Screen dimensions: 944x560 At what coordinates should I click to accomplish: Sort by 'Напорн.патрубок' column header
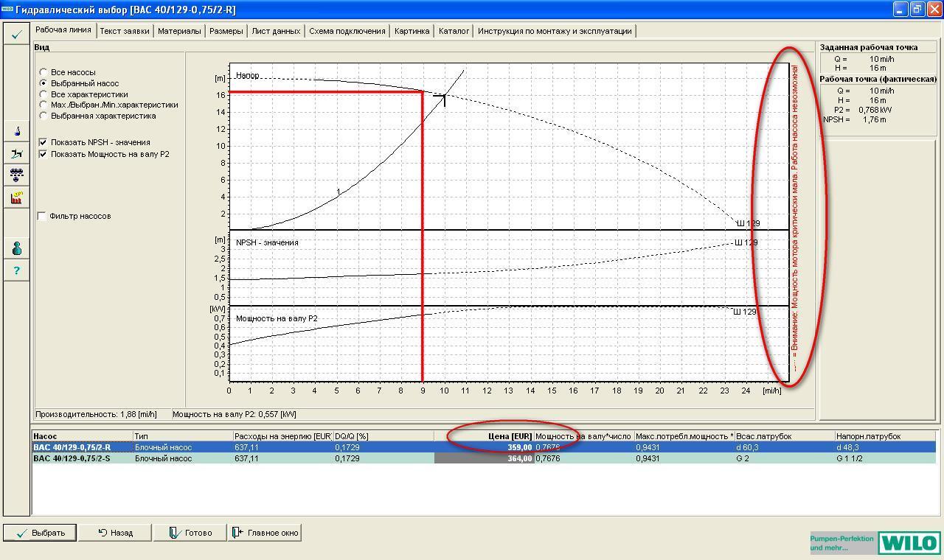(x=885, y=436)
